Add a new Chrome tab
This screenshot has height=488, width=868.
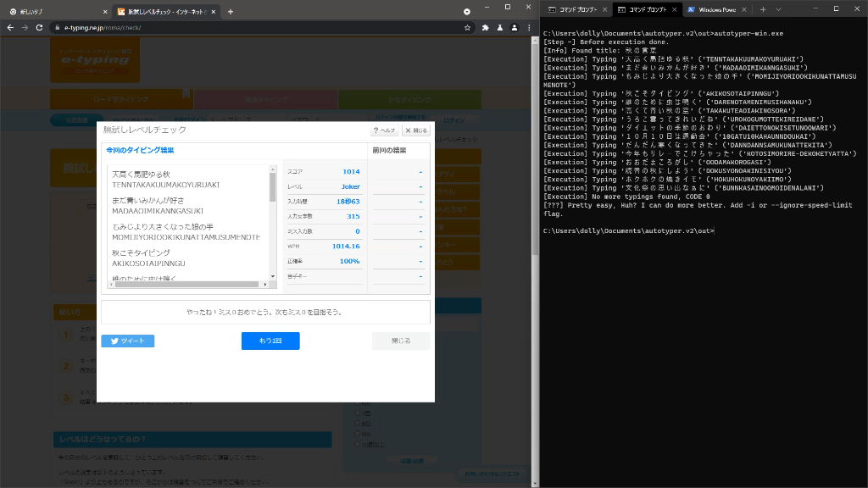point(231,12)
